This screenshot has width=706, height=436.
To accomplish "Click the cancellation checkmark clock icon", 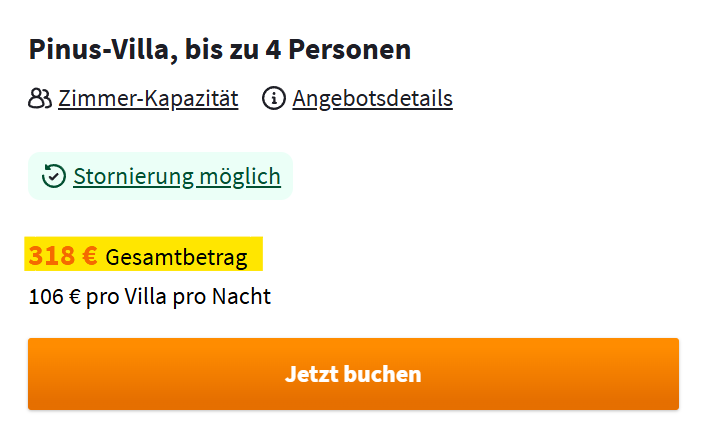I will 54,176.
